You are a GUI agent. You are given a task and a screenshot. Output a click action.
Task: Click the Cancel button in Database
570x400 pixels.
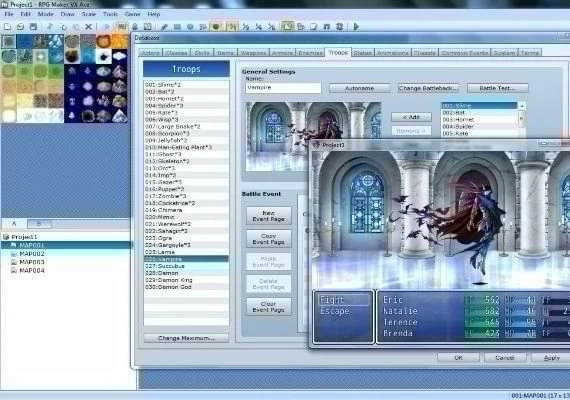tap(505, 358)
